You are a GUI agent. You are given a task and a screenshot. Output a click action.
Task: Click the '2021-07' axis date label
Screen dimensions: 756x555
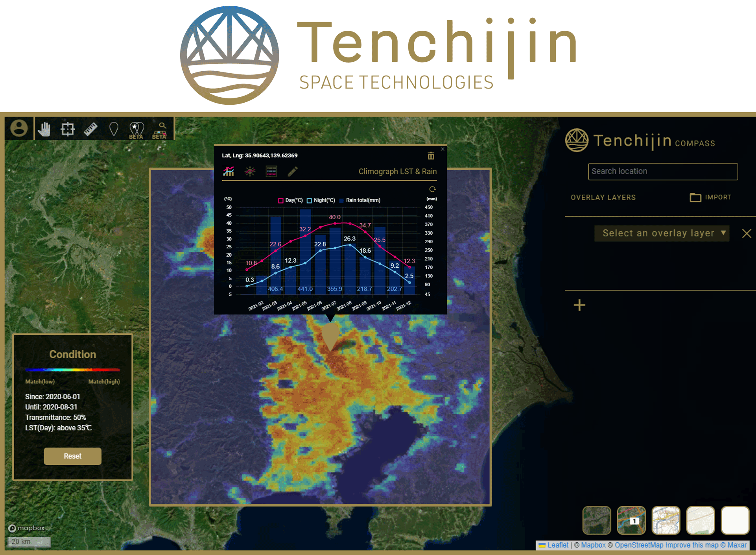pos(329,306)
